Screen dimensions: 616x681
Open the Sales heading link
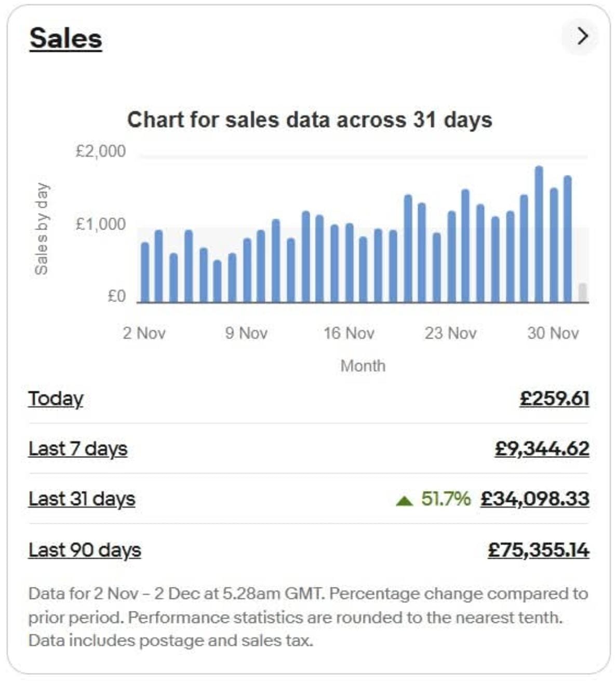pos(65,38)
